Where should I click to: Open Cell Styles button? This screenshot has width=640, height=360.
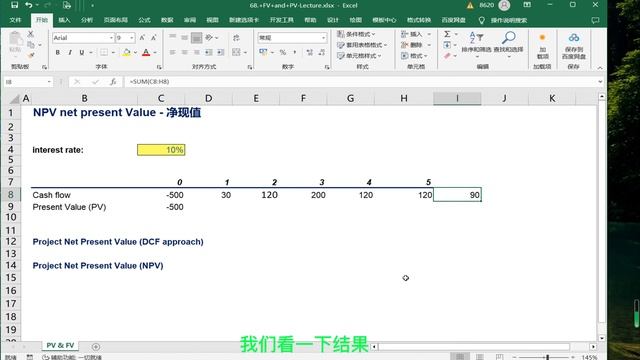point(360,56)
